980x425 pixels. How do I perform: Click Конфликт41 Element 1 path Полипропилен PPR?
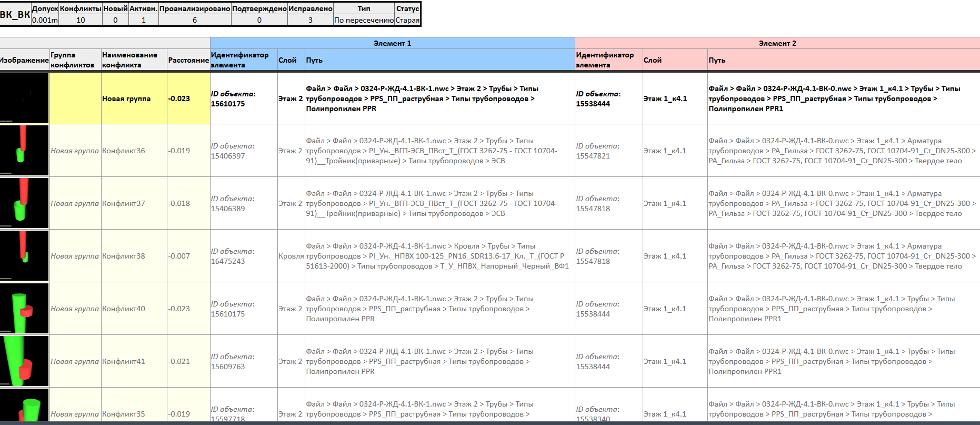[x=420, y=361]
